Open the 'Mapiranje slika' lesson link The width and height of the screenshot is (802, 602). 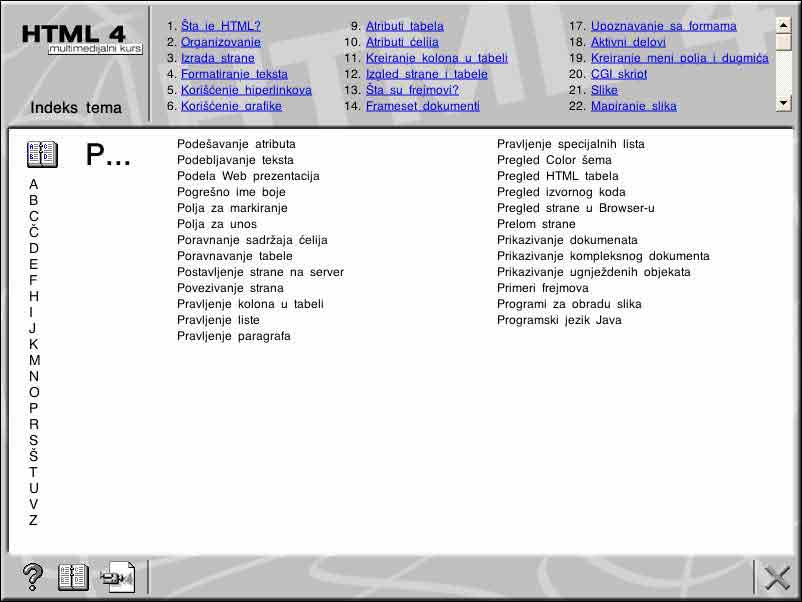[633, 105]
